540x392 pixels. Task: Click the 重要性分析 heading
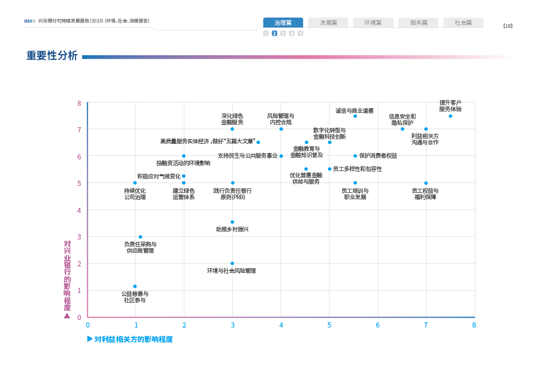click(52, 56)
